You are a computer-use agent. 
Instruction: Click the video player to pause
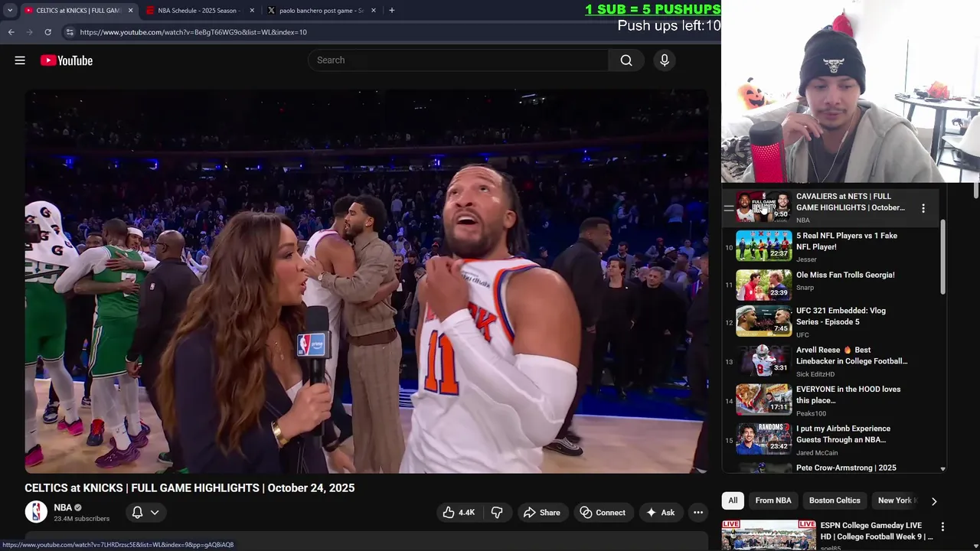click(x=366, y=281)
